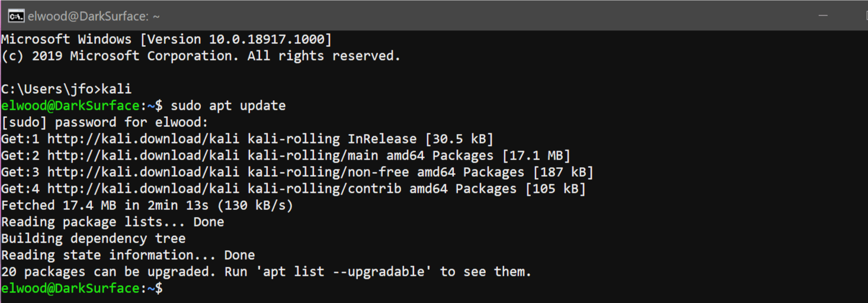
Task: Click the "C:\Users\jfo>kali" command line
Action: click(66, 90)
